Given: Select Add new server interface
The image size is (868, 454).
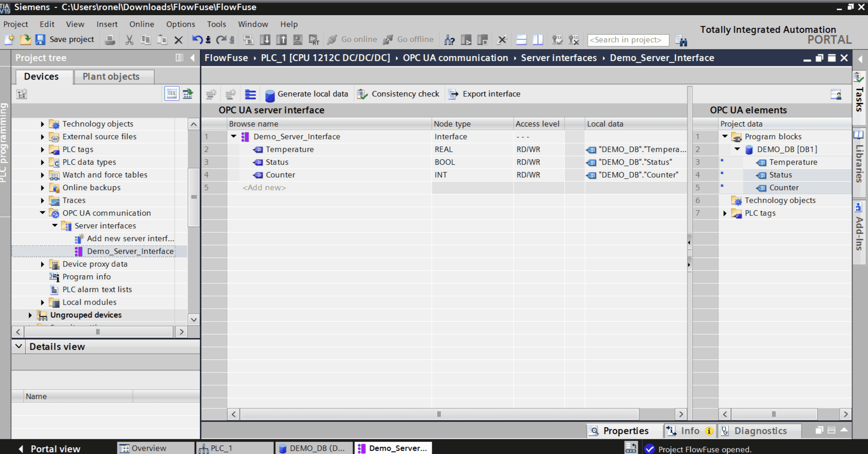Looking at the screenshot, I should pos(130,238).
